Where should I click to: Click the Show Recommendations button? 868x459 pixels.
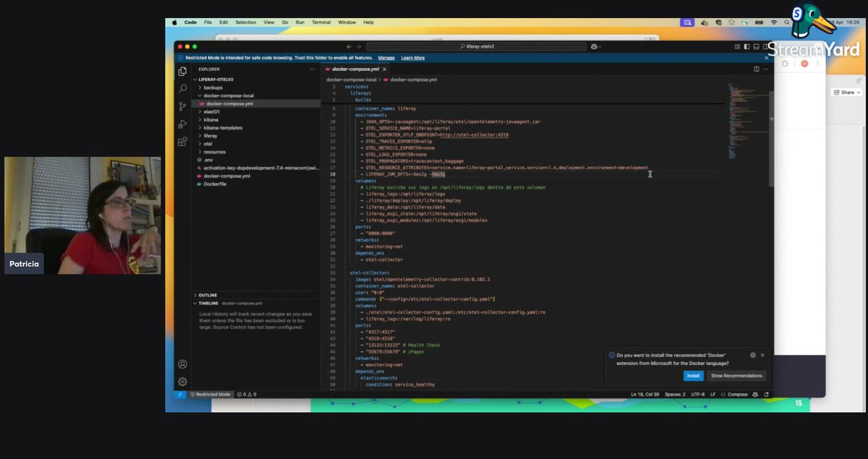736,376
